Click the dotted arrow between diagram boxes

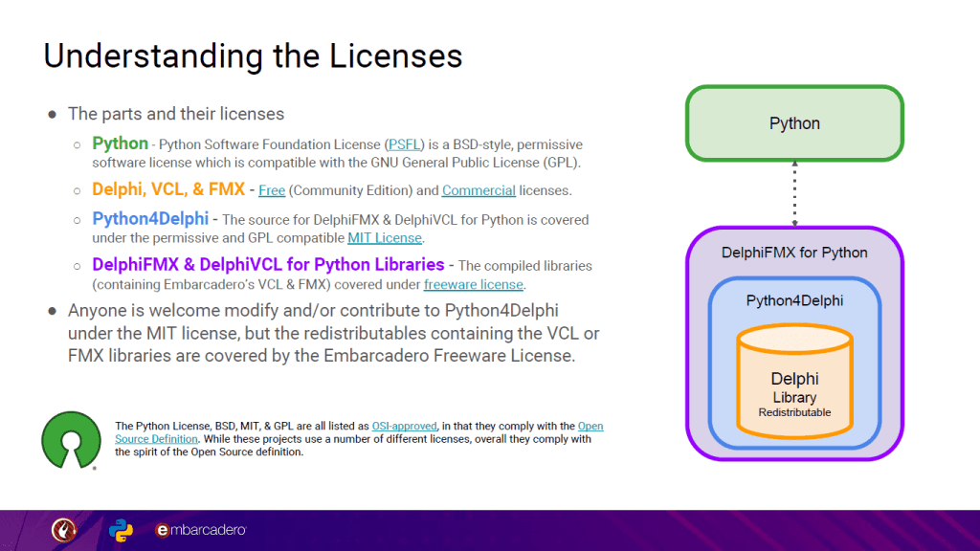pyautogui.click(x=794, y=193)
